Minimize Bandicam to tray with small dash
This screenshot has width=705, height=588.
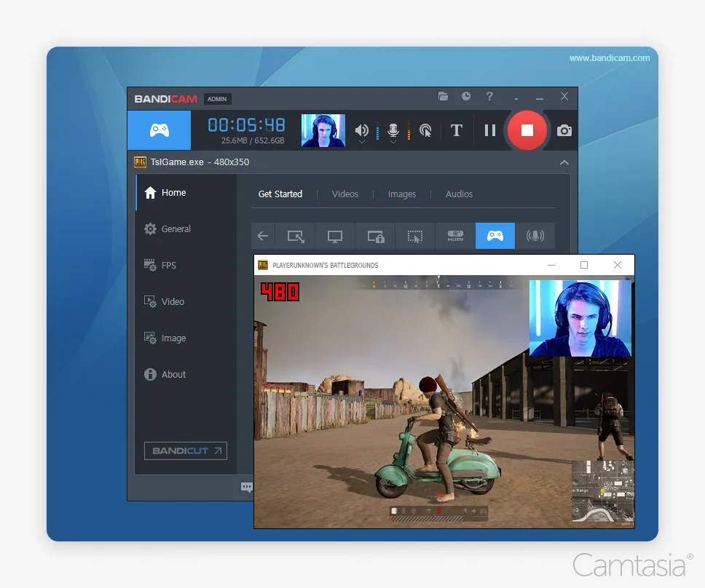coord(516,98)
